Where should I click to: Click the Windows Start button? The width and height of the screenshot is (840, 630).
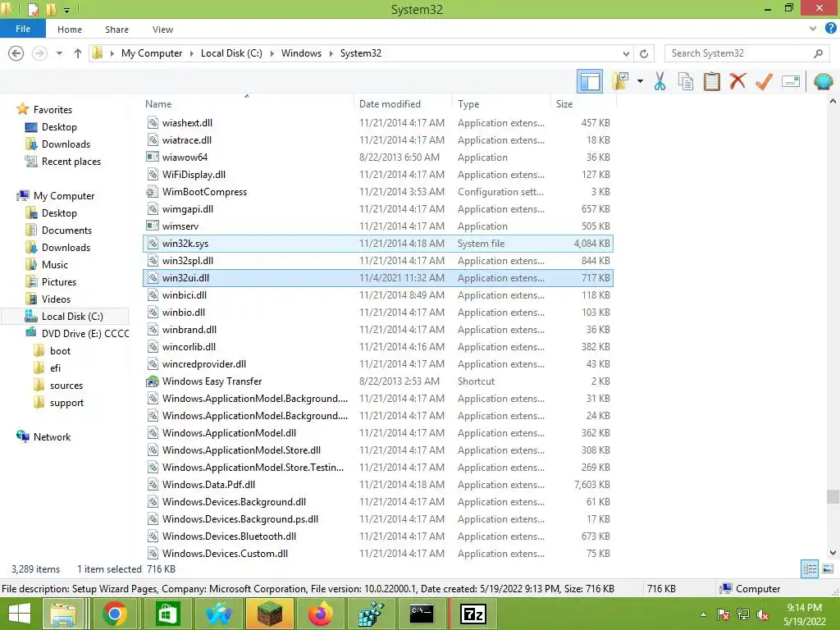click(20, 614)
